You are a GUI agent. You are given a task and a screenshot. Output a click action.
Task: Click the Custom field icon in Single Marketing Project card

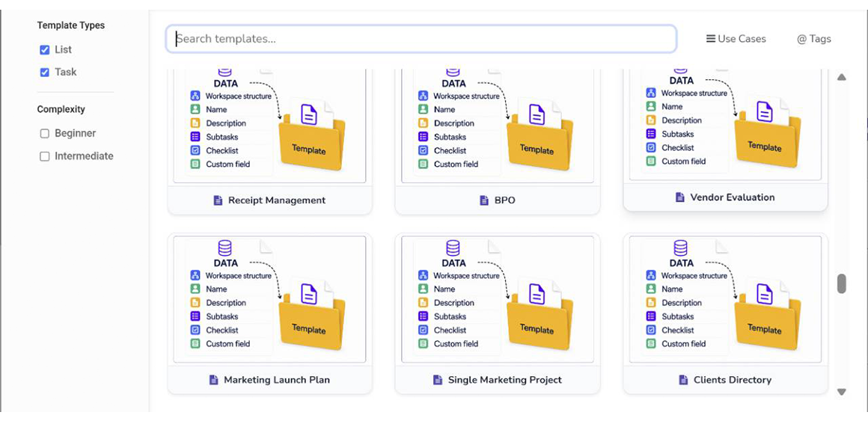(423, 343)
